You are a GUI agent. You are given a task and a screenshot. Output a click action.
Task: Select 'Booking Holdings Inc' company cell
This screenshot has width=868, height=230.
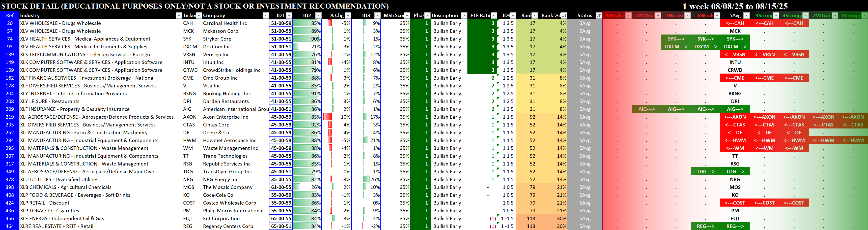(x=227, y=94)
